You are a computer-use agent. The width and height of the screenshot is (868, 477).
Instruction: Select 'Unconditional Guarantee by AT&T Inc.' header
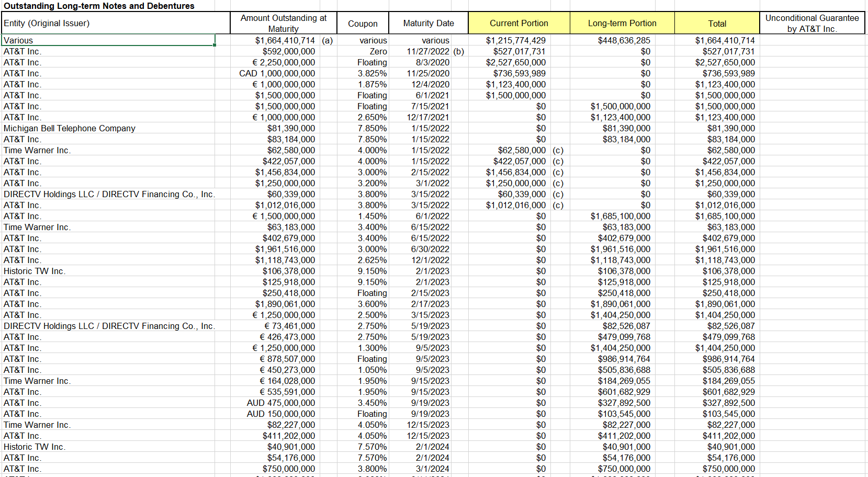click(812, 23)
